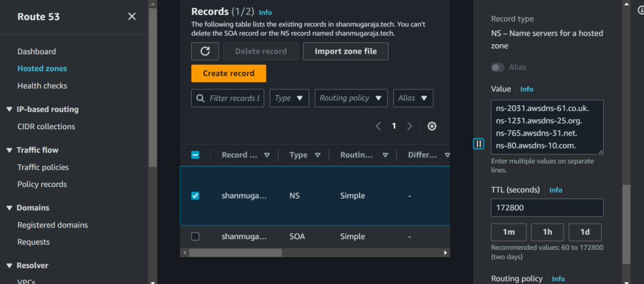Set TTL to 1h
The width and height of the screenshot is (644, 284).
click(x=548, y=232)
